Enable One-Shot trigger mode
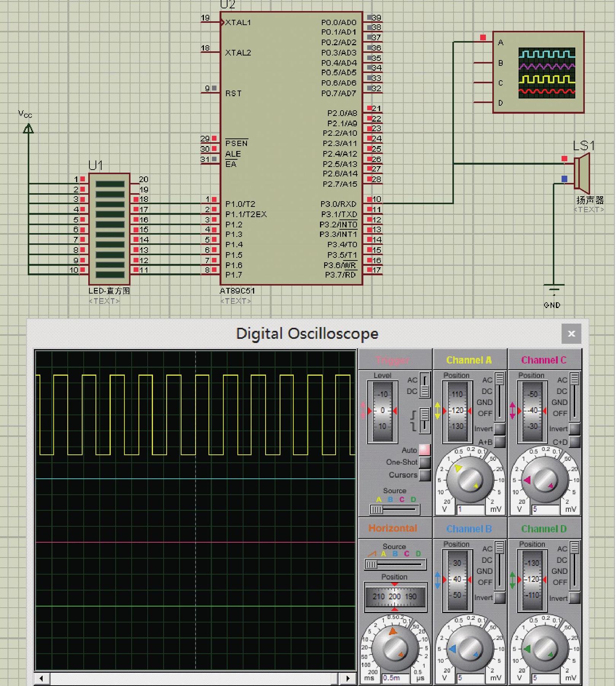The image size is (616, 686). click(x=424, y=462)
